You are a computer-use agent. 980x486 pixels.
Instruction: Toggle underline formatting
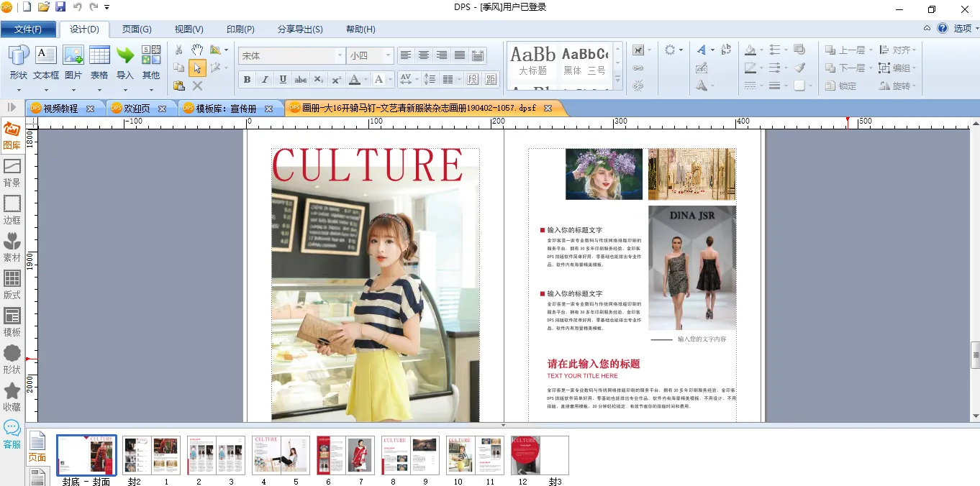pos(283,79)
